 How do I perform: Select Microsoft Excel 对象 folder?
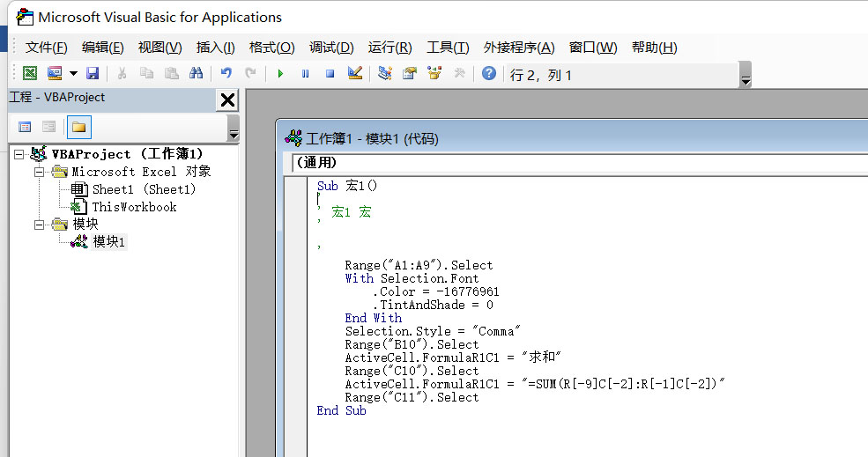click(x=141, y=172)
